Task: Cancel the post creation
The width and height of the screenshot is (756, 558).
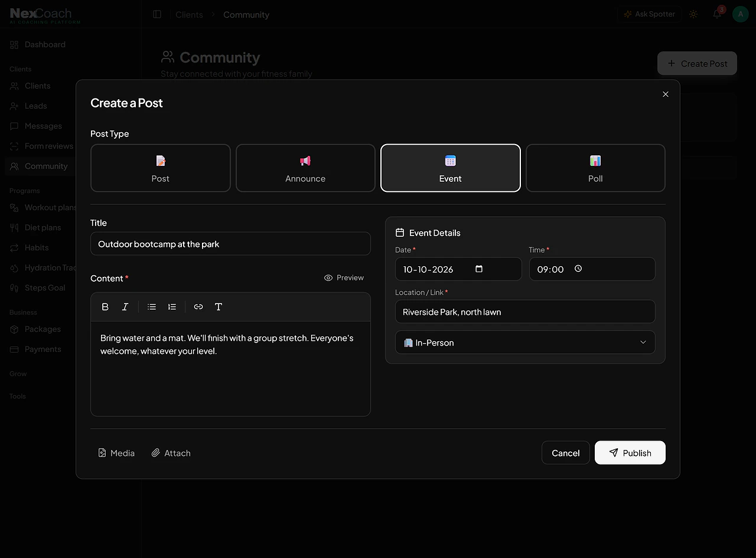Action: (x=566, y=453)
